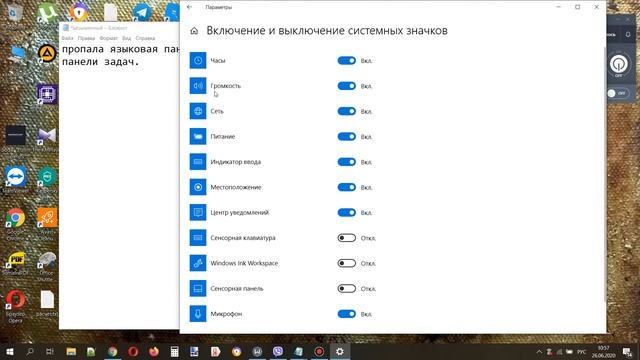640x360 pixels.
Task: Open Viber from the taskbar
Action: pos(278,351)
